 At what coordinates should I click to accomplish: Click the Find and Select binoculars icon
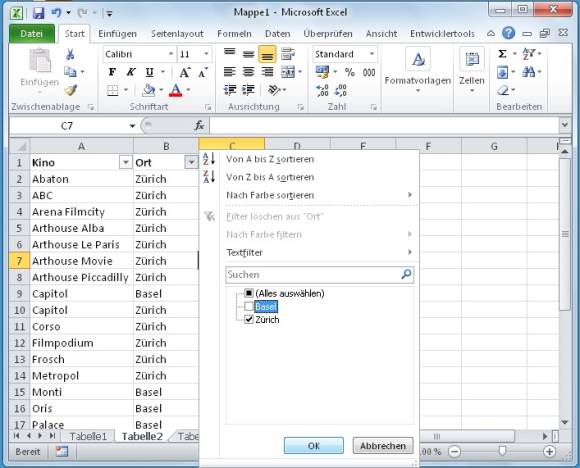click(x=529, y=72)
